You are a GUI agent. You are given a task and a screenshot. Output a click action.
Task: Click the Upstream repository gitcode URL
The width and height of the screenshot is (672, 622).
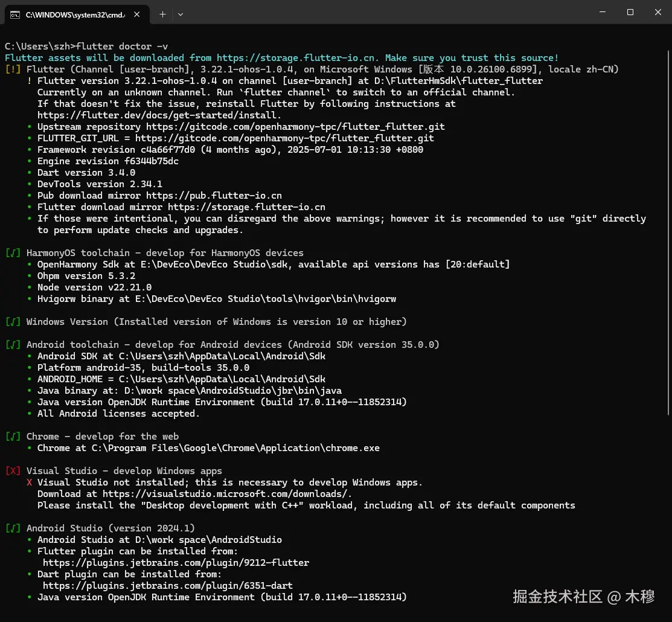click(x=295, y=127)
